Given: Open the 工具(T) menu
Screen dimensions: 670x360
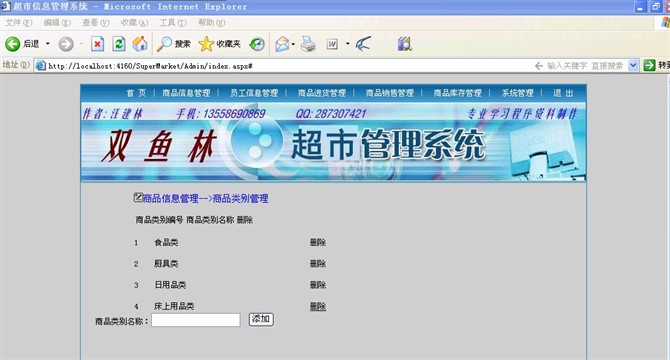Looking at the screenshot, I should coord(173,22).
